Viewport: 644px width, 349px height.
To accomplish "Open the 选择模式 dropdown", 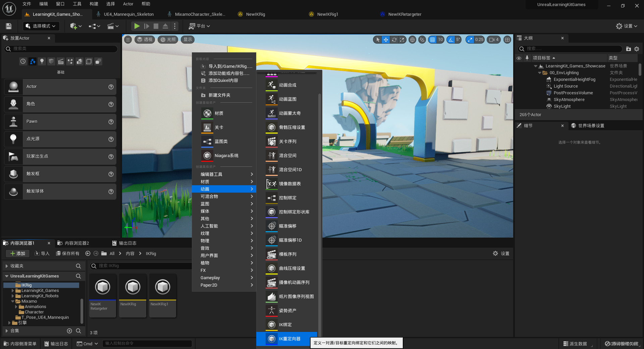I will [x=41, y=26].
